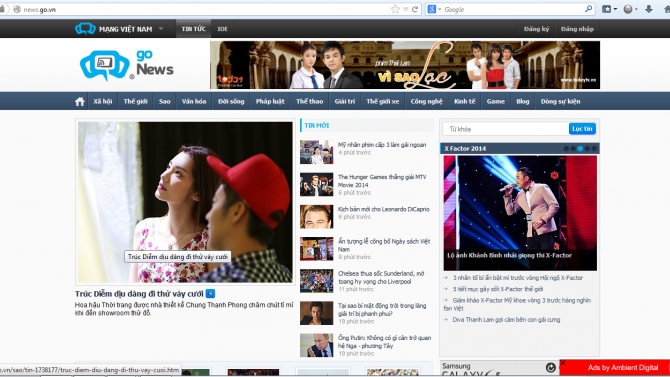Open the address bar history dropdown arrow
Viewport: 670px width, 377px height.
click(x=406, y=9)
